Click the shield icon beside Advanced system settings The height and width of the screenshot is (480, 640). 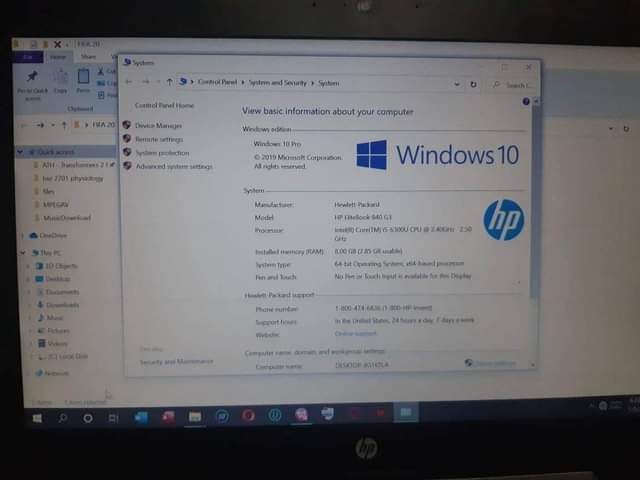click(x=128, y=166)
